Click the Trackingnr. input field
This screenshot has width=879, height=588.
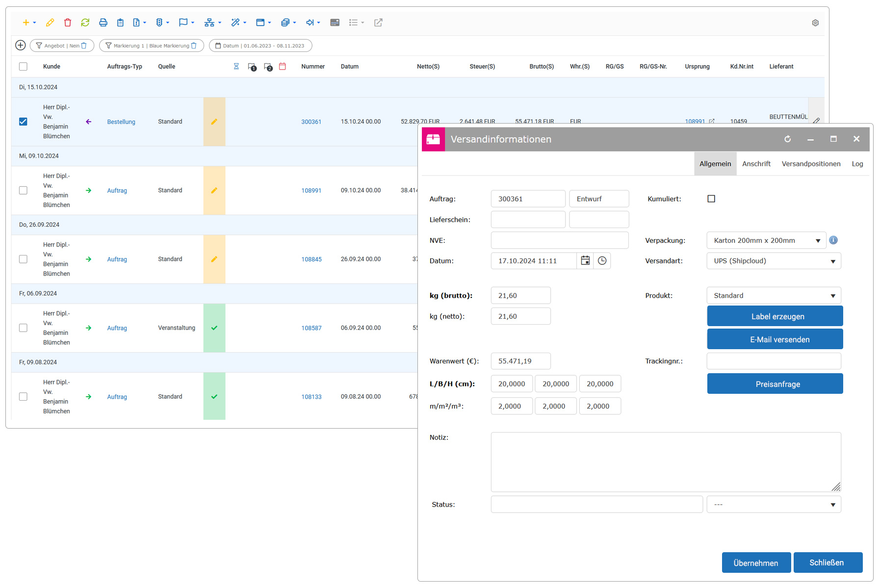774,361
